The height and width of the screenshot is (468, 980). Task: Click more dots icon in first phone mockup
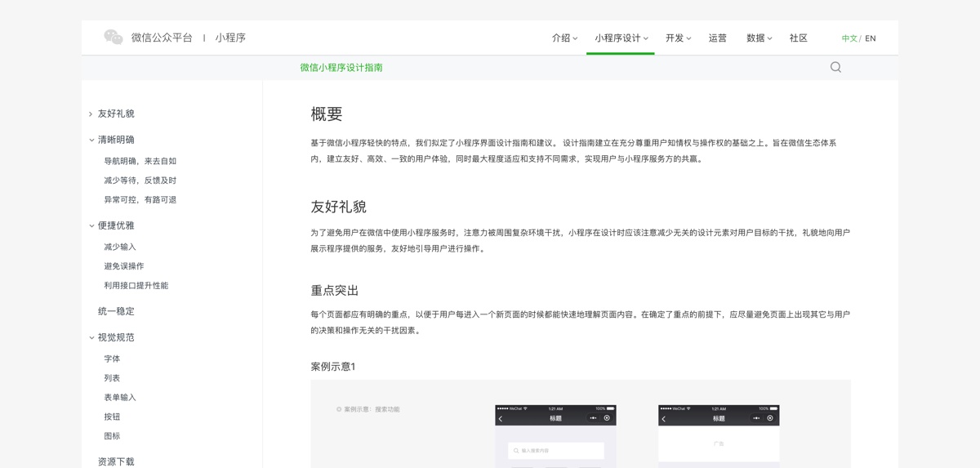tap(593, 418)
